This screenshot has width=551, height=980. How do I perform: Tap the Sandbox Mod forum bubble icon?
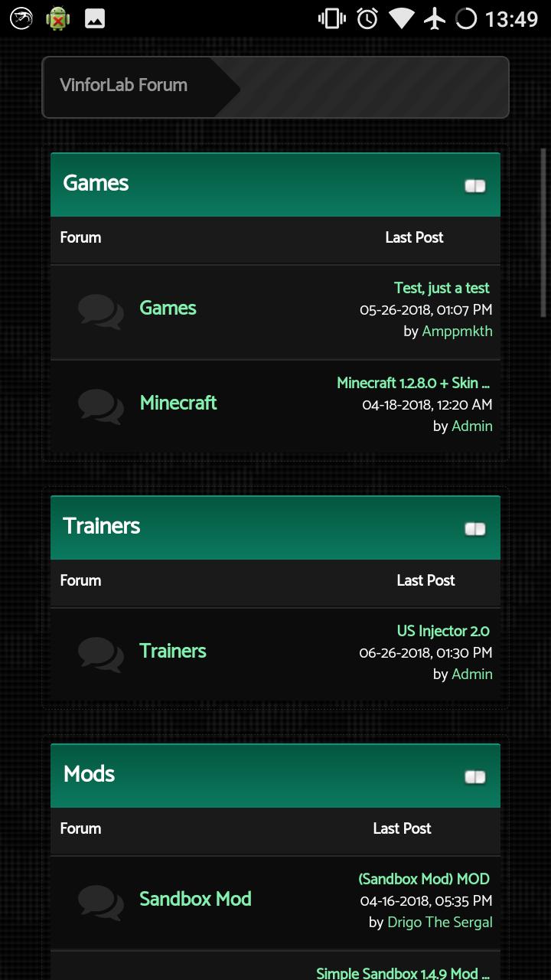(100, 902)
